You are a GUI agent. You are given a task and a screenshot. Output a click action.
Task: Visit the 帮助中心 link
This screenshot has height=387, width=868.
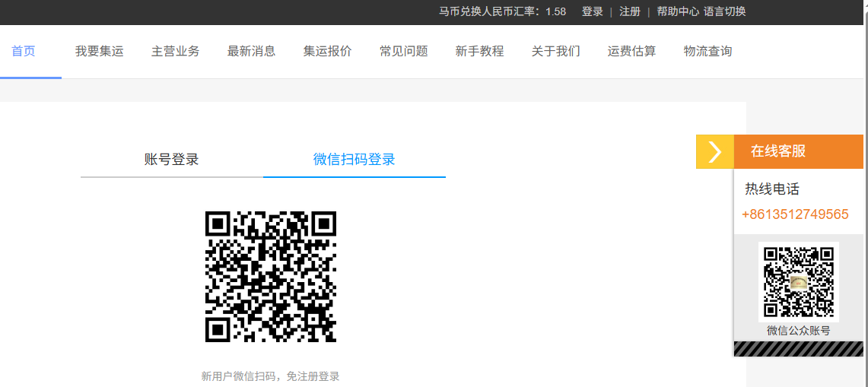pyautogui.click(x=678, y=11)
